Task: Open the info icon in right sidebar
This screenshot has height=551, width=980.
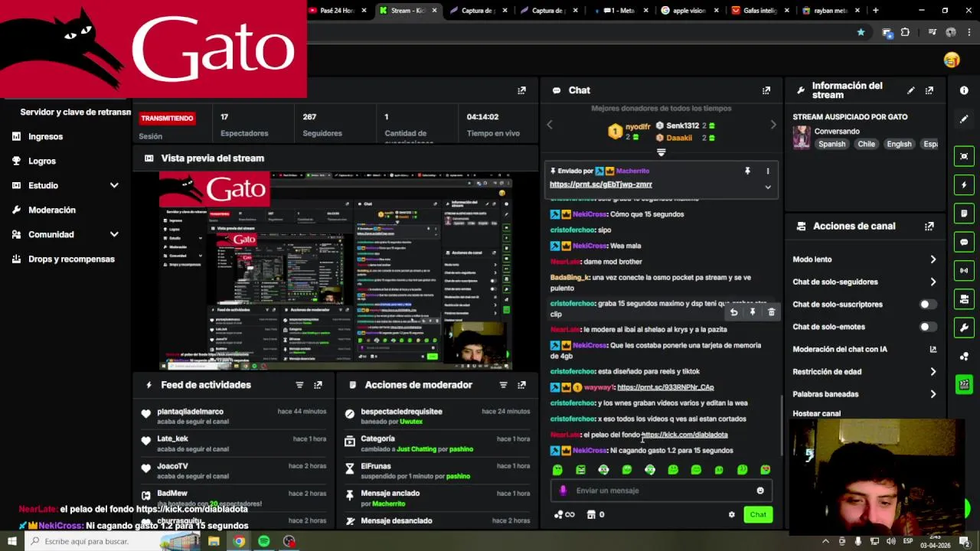Action: click(964, 90)
